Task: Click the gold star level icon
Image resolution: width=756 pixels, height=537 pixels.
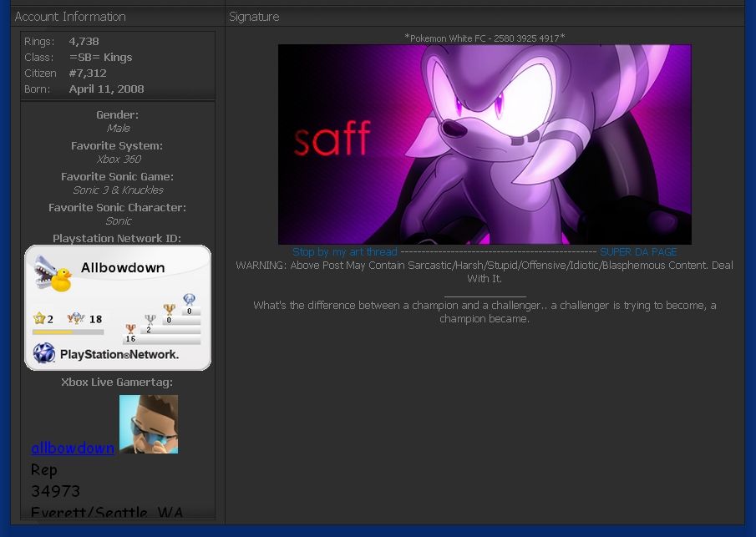Action: tap(38, 318)
